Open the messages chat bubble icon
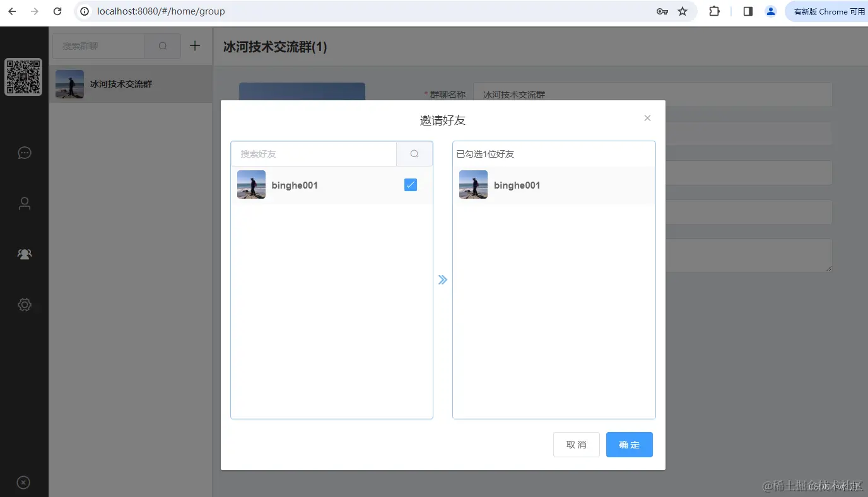 [24, 153]
